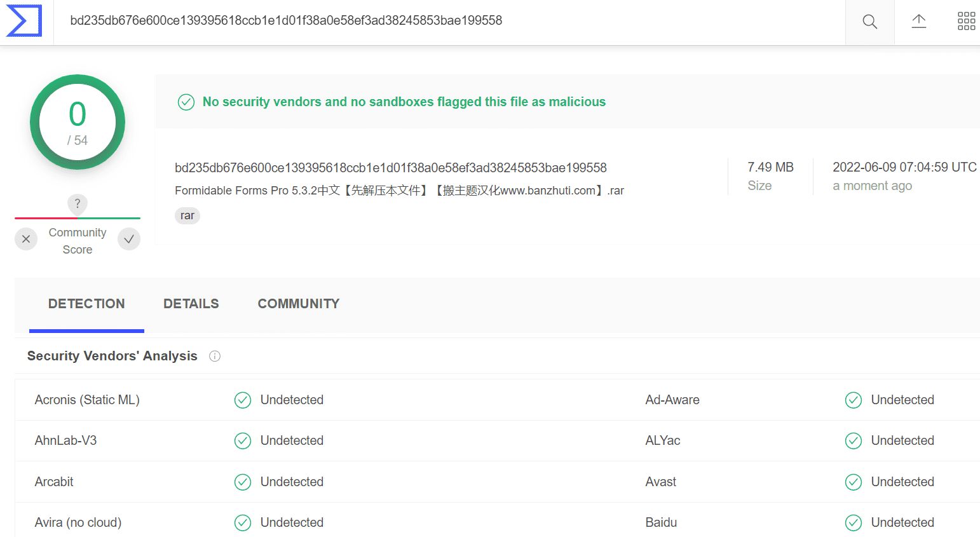Vote harmless with the checkmark community button
This screenshot has width=980, height=537.
(129, 239)
